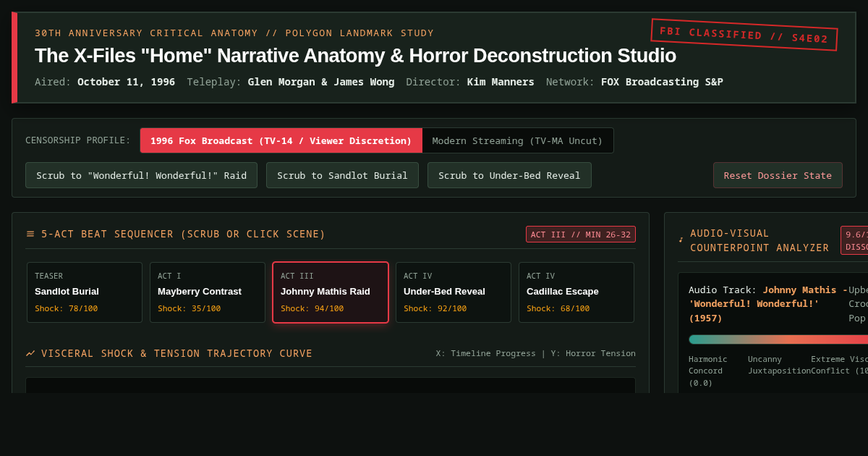The width and height of the screenshot is (868, 456).
Task: Click the Uncanny Juxtaposition label
Action: tap(779, 365)
